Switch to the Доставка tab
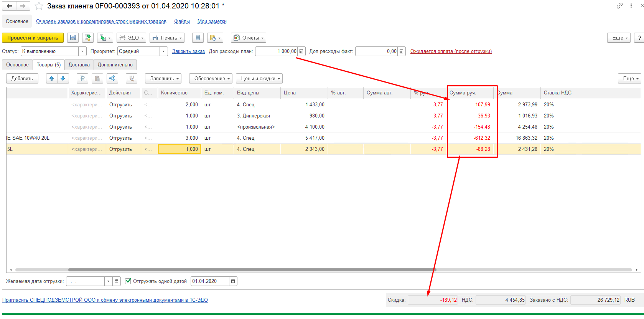The height and width of the screenshot is (319, 644). 79,64
